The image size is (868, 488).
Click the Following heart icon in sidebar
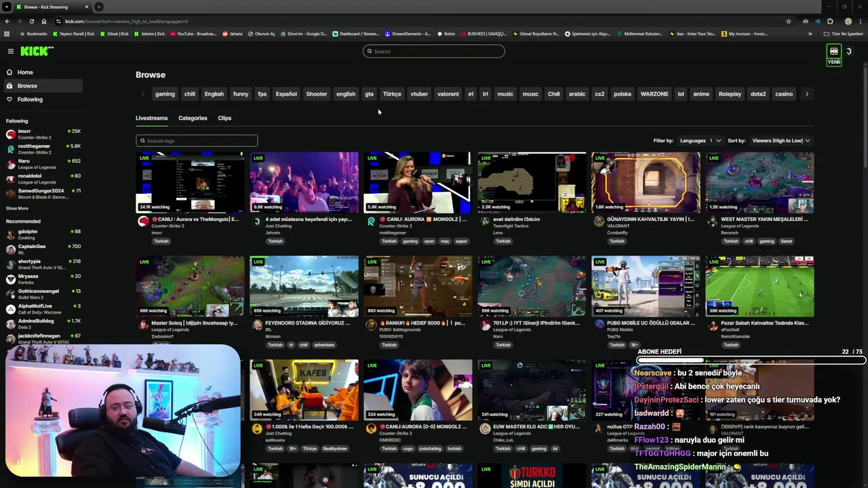(9, 99)
